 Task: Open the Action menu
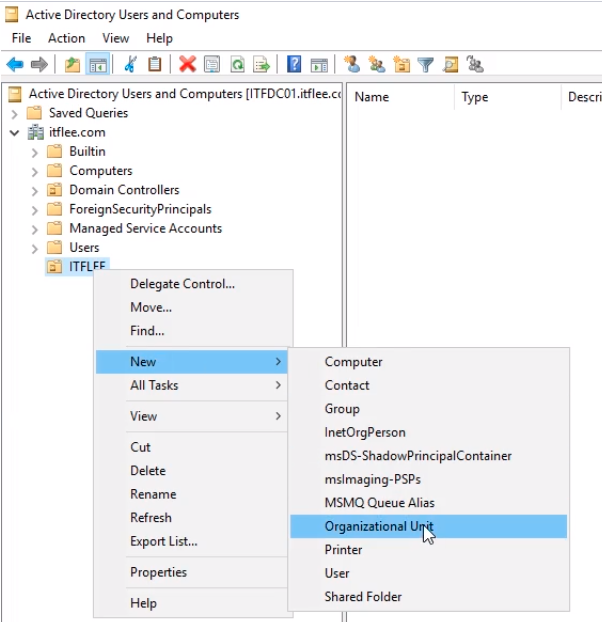coord(66,38)
